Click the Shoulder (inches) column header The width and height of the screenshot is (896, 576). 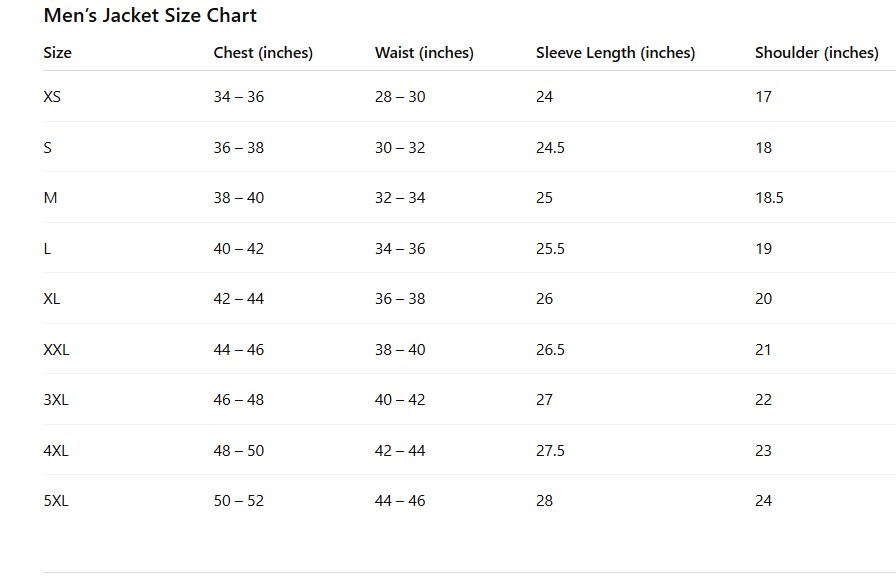[816, 53]
